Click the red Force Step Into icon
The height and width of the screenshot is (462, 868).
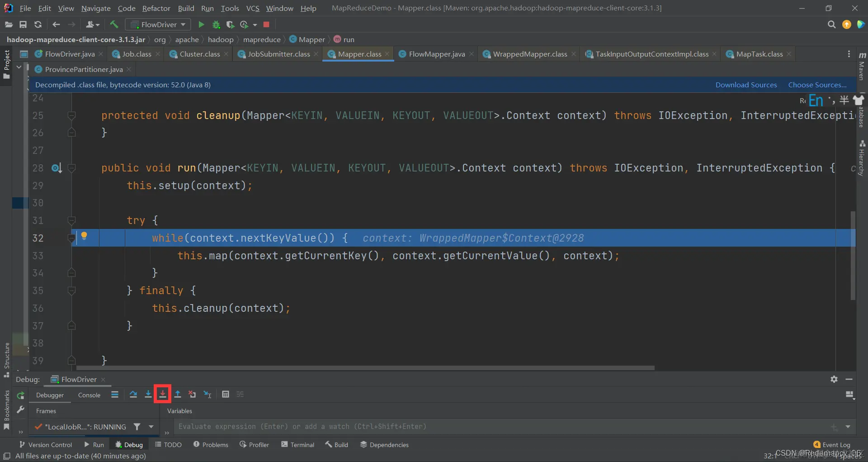tap(163, 394)
